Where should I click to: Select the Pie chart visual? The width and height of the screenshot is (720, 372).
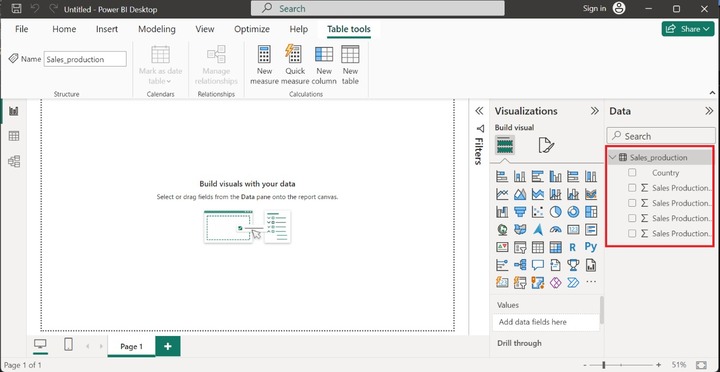click(x=556, y=212)
